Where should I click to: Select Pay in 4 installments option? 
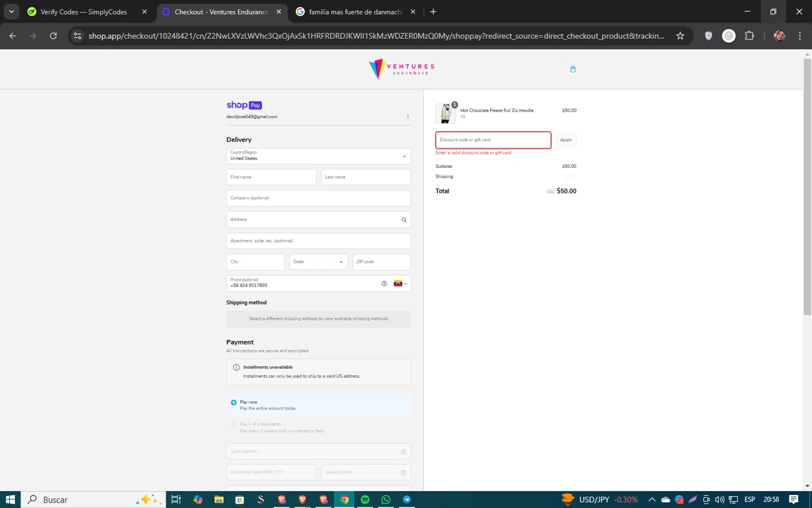point(234,425)
